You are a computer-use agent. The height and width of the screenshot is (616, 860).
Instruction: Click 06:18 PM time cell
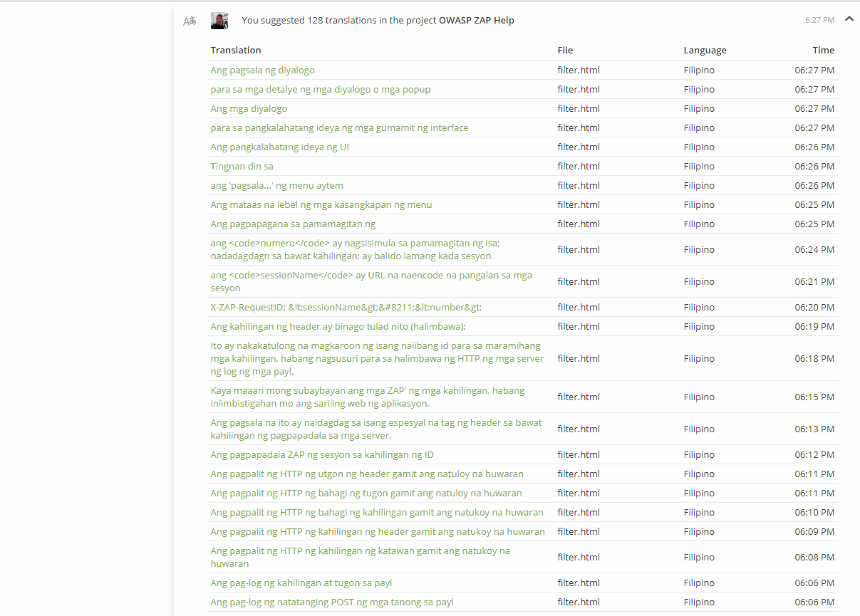814,358
